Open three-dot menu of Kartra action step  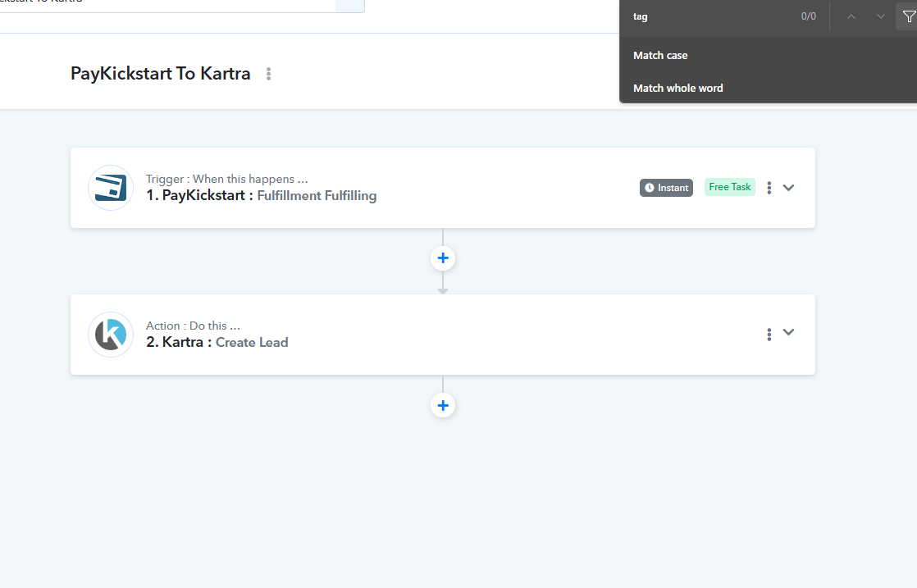point(769,335)
